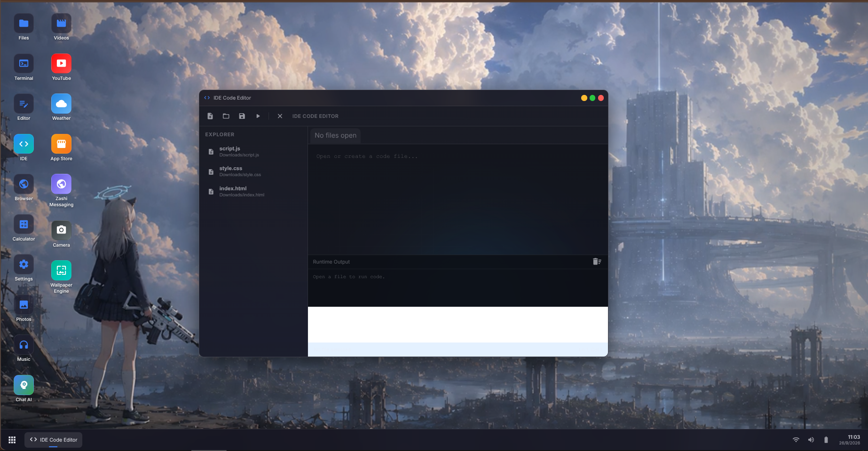Image resolution: width=868 pixels, height=451 pixels.
Task: Create a new file in IDE toolbar
Action: point(210,116)
